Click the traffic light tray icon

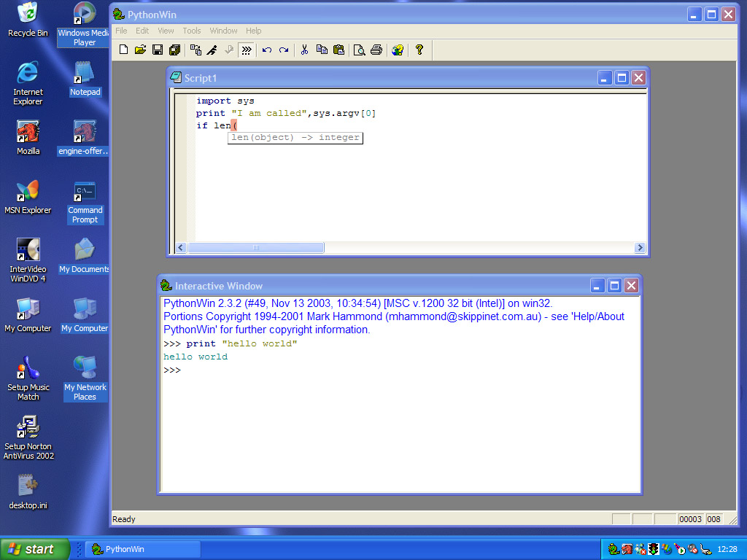[654, 550]
